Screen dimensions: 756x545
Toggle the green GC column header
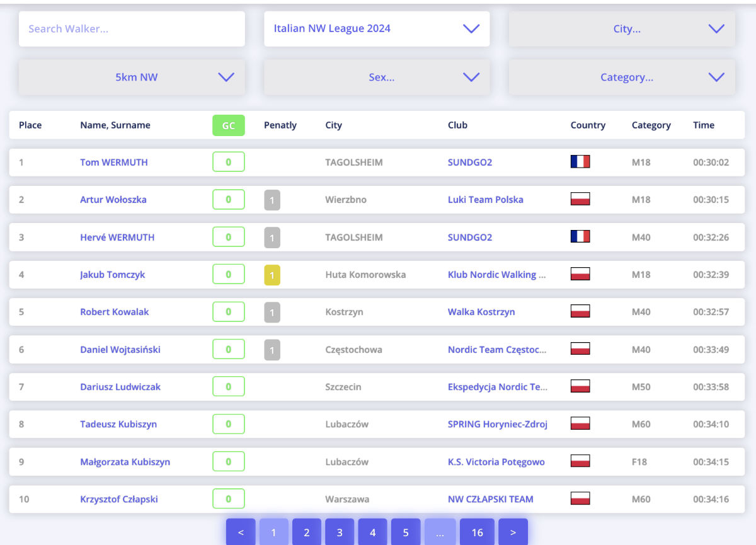click(229, 125)
